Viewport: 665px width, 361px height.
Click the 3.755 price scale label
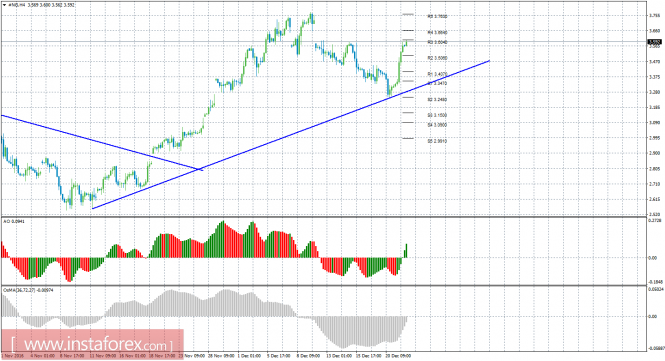click(x=654, y=16)
